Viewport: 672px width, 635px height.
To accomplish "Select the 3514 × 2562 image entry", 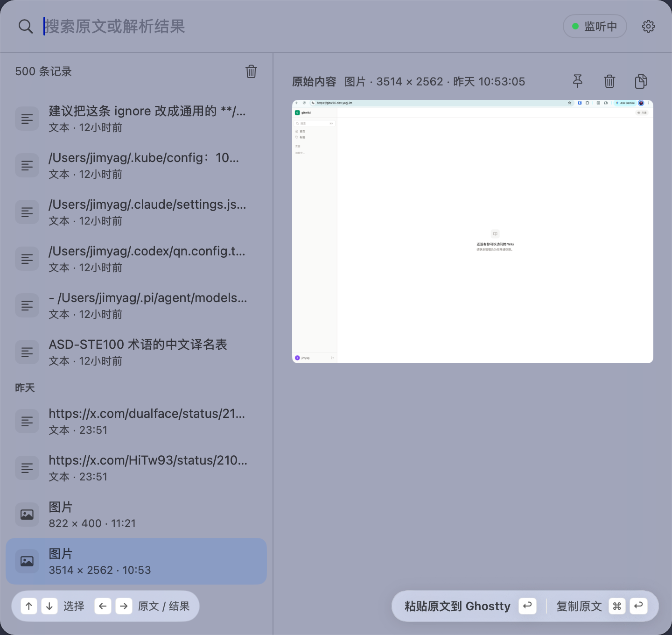I will 136,561.
